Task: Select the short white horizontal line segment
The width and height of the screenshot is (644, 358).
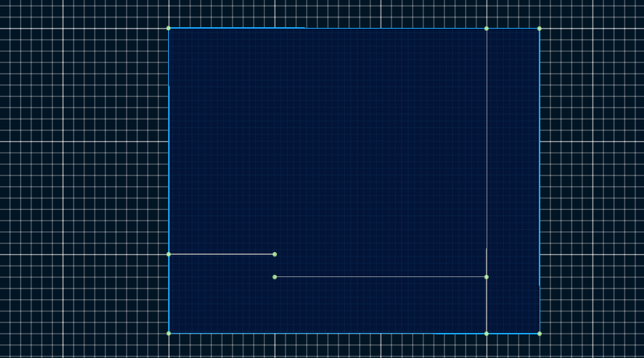Action: point(222,254)
